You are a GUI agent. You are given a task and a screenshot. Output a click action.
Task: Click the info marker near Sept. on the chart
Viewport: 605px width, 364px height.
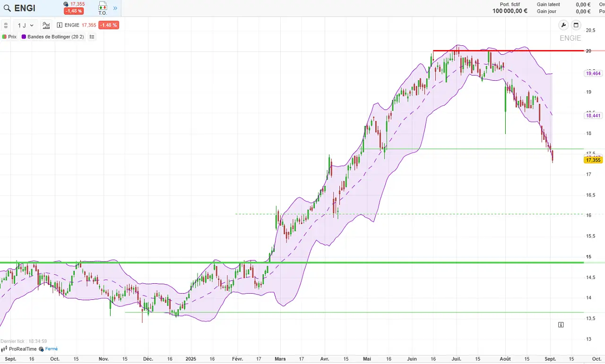pyautogui.click(x=561, y=325)
